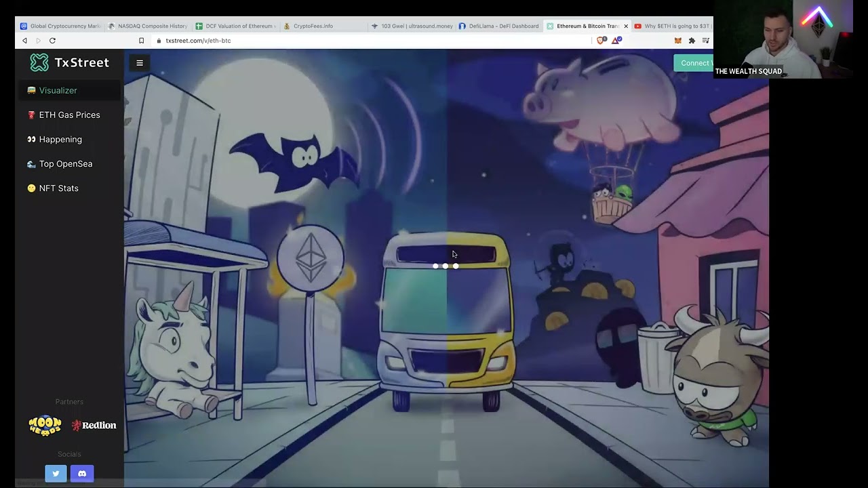Open the MetaMask fox extension

[677, 41]
